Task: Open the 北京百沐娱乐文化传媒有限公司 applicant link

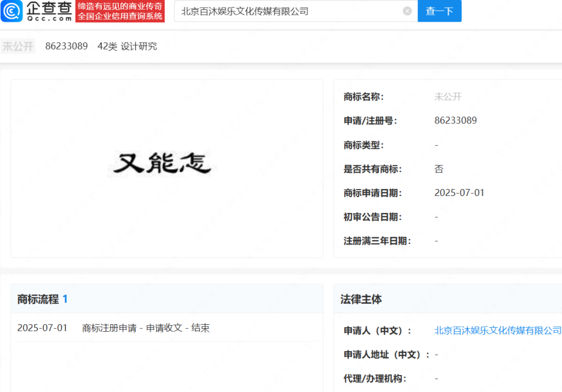Action: pos(498,331)
